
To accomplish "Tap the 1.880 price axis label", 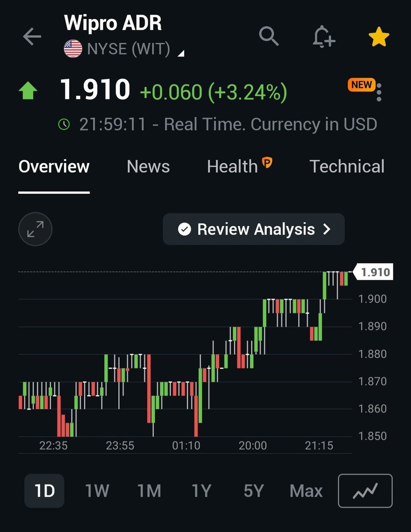I will (372, 354).
